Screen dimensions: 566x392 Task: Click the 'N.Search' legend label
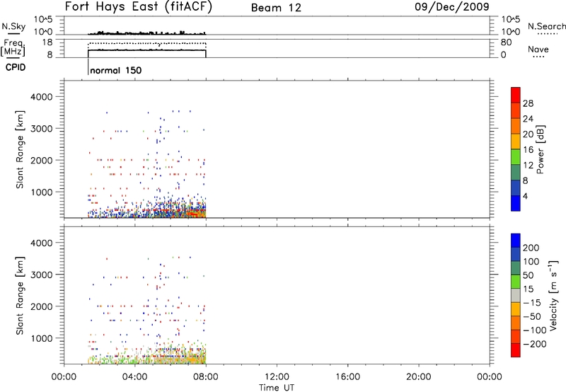point(546,26)
